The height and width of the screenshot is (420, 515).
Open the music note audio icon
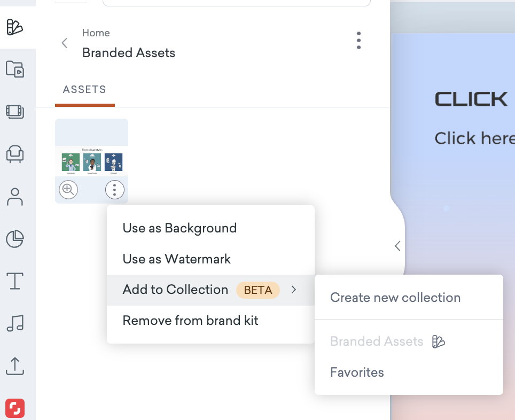click(14, 323)
